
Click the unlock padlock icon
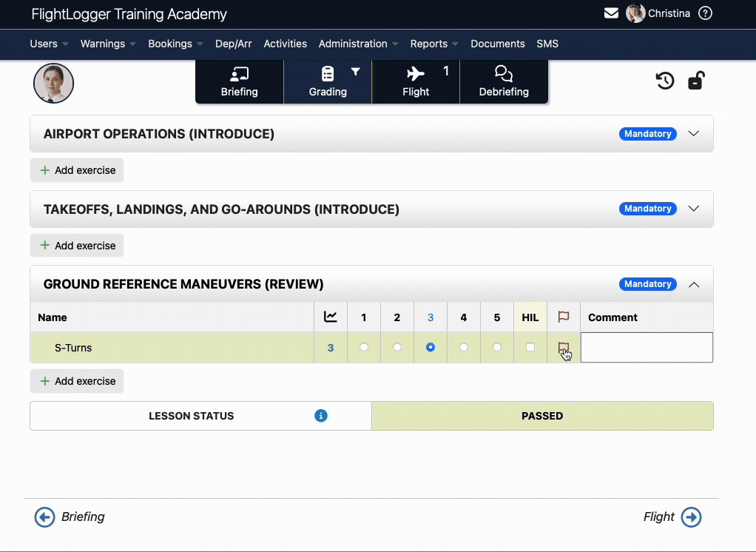695,81
